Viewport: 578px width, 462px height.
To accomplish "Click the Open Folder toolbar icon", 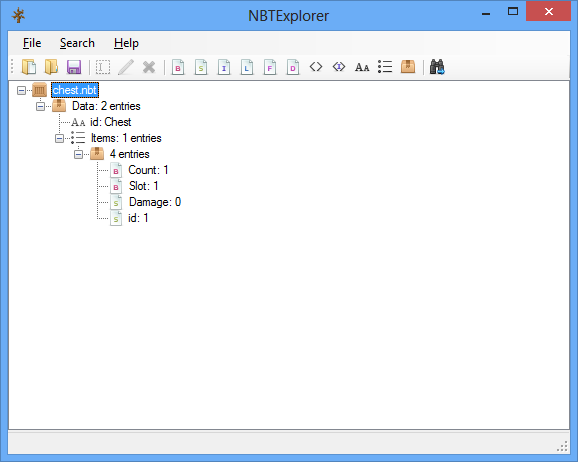I will tap(51, 67).
